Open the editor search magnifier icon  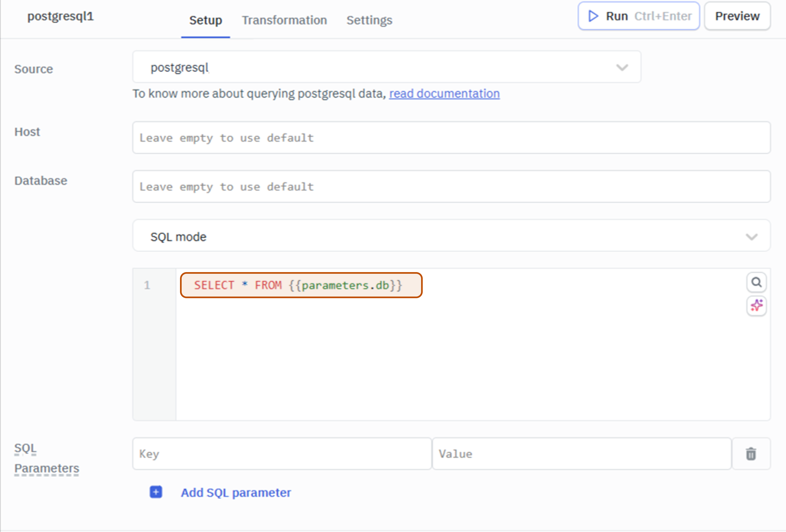(x=756, y=282)
